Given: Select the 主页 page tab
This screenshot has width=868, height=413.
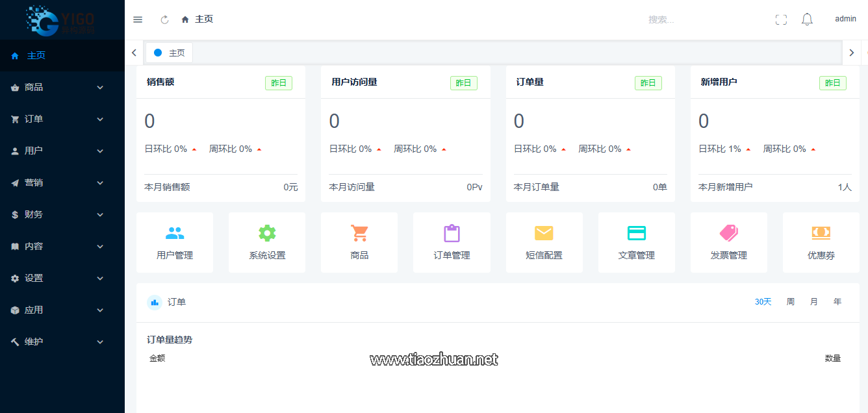Looking at the screenshot, I should [x=170, y=53].
